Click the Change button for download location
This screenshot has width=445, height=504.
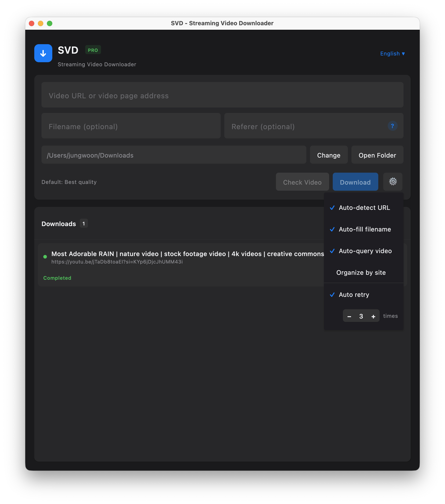click(x=329, y=155)
